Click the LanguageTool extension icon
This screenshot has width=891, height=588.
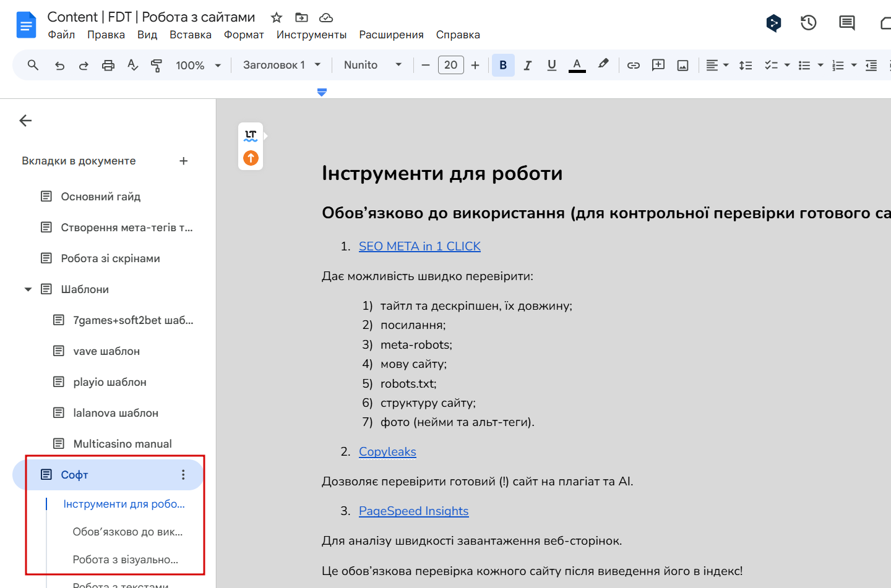coord(251,135)
